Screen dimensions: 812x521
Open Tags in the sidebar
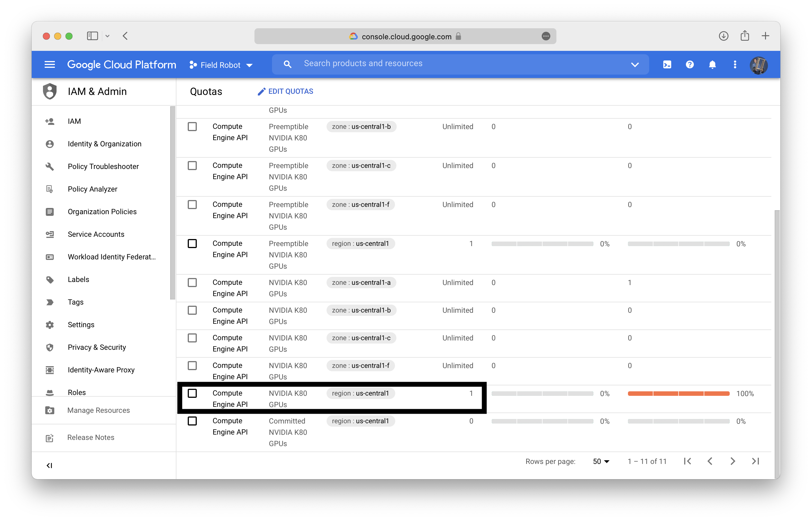tap(75, 302)
